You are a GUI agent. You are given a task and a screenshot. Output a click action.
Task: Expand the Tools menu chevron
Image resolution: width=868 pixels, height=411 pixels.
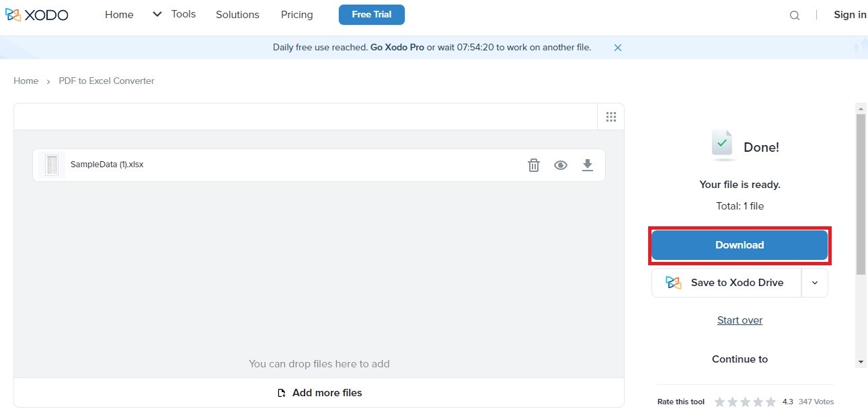click(x=157, y=14)
